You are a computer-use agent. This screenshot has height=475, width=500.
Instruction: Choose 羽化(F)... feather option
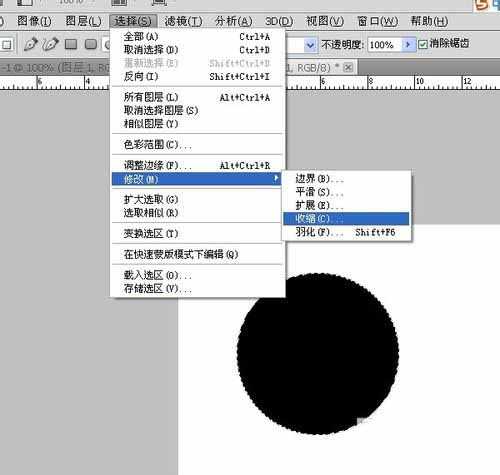click(x=346, y=232)
